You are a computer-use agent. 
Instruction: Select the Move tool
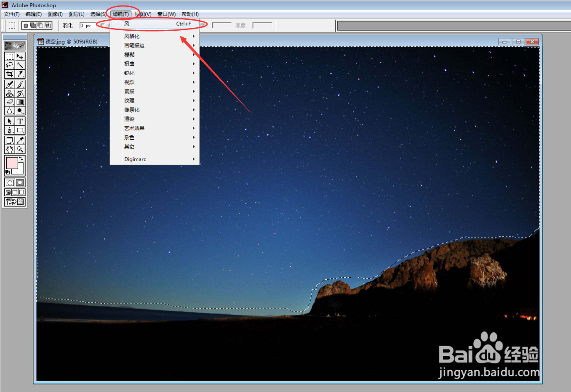(x=20, y=56)
